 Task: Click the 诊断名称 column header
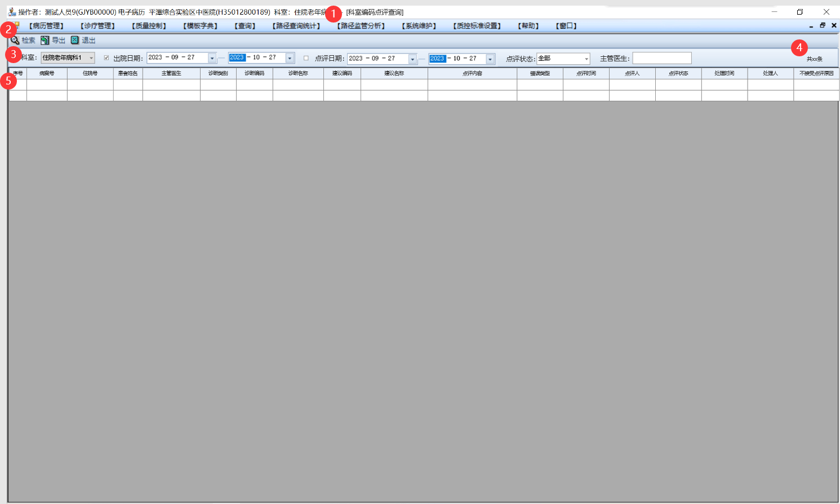(x=298, y=73)
